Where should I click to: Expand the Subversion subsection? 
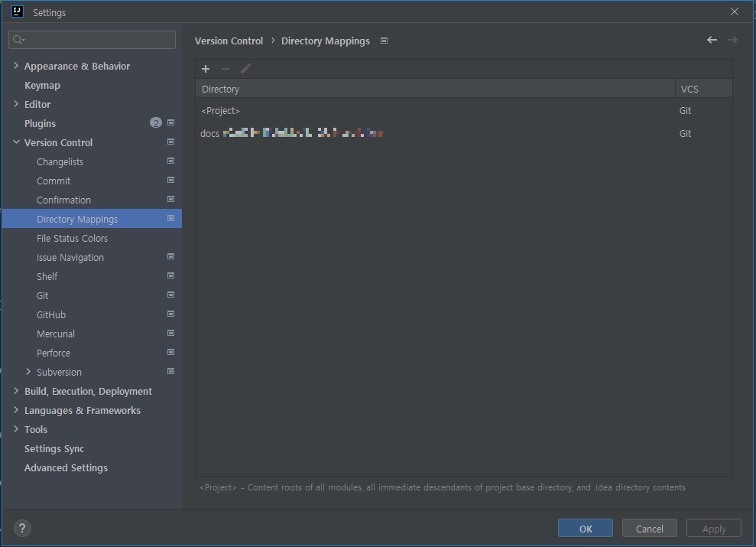(x=28, y=372)
